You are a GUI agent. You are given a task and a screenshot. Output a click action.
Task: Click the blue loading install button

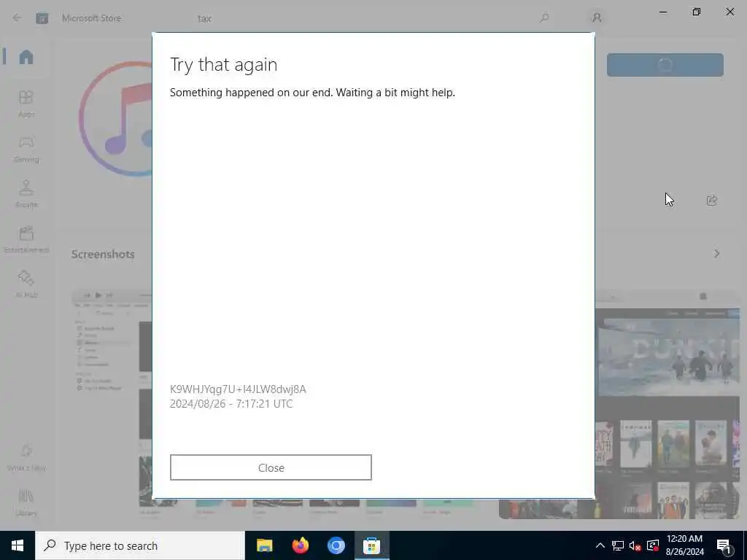[665, 65]
